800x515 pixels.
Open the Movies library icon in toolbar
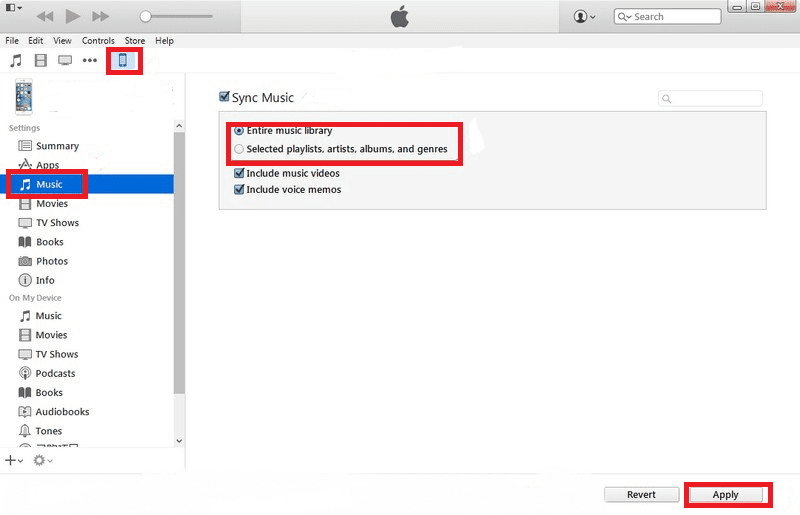(x=40, y=61)
